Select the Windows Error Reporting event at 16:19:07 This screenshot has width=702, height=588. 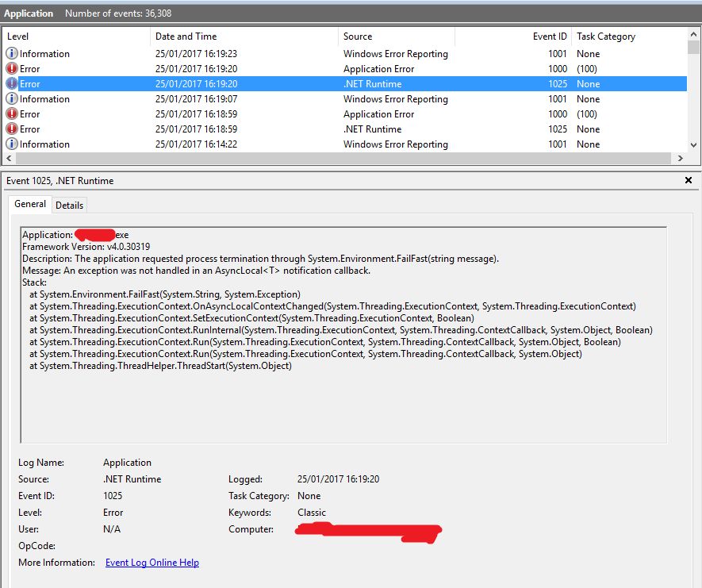point(395,99)
